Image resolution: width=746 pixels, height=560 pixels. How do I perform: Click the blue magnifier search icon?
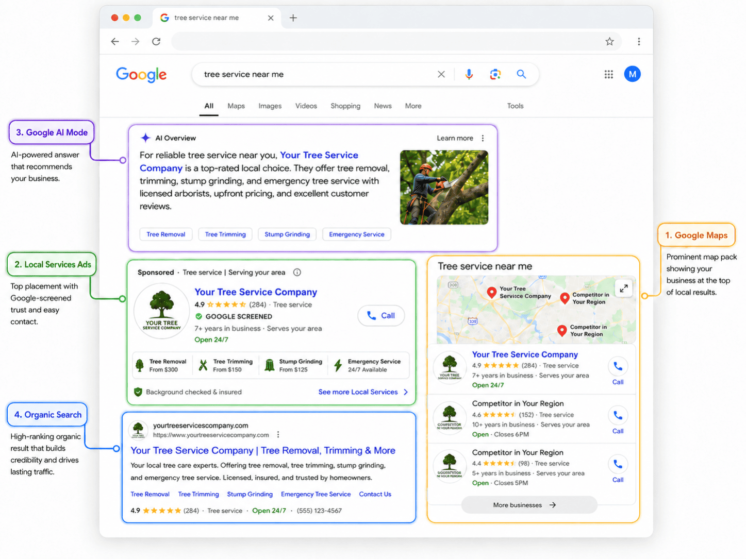click(521, 74)
